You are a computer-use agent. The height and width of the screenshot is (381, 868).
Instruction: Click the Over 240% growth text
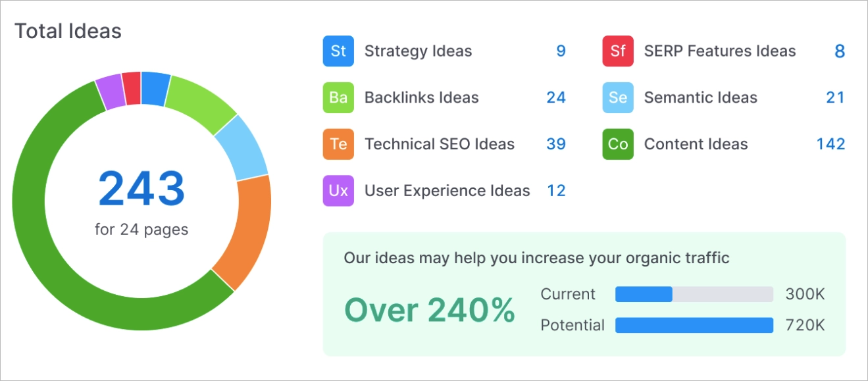click(430, 309)
